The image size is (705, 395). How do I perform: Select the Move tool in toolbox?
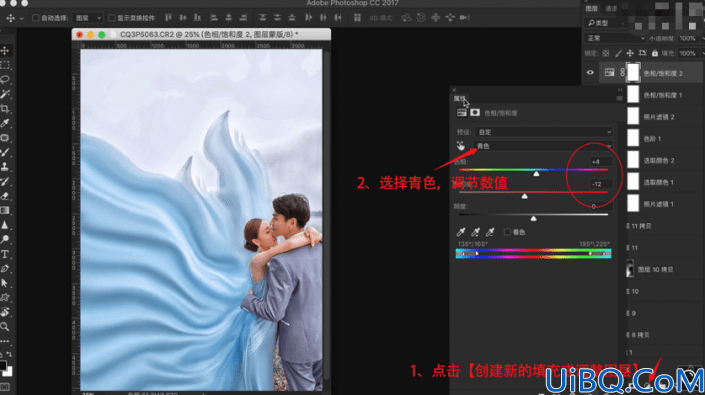[5, 51]
